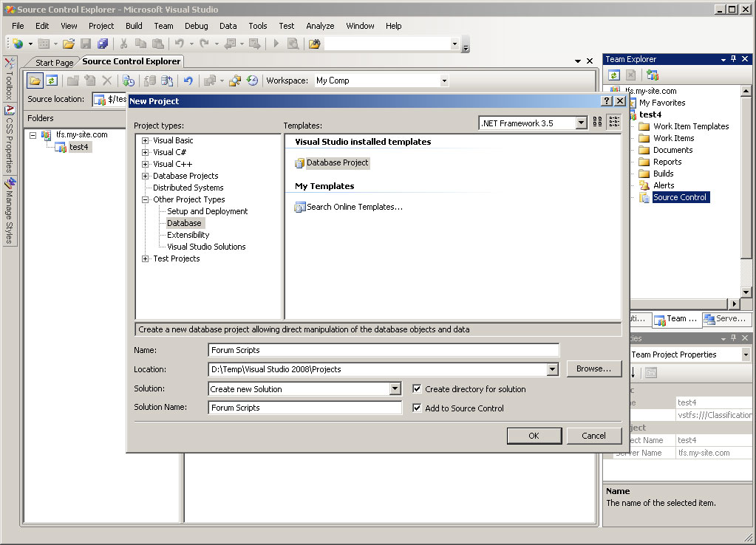Viewport: 756px width, 545px height.
Task: Select Alerts in Team Explorer
Action: pos(664,185)
